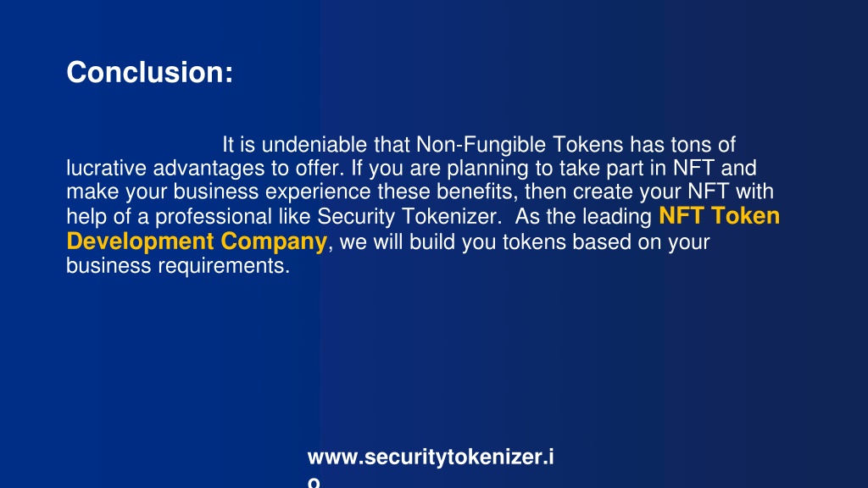The height and width of the screenshot is (488, 868).
Task: Click the phrase "create your NFT with"
Action: click(x=673, y=192)
